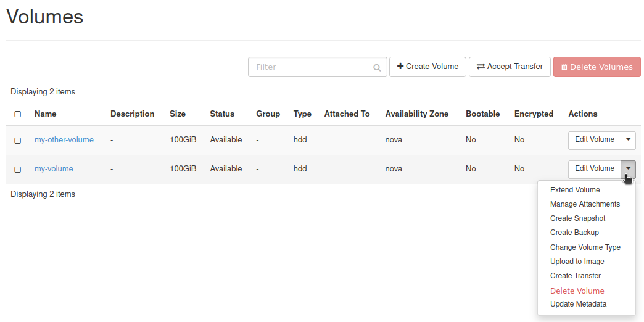Click the Available status of my-other-volume
The height and width of the screenshot is (322, 644).
coord(226,140)
